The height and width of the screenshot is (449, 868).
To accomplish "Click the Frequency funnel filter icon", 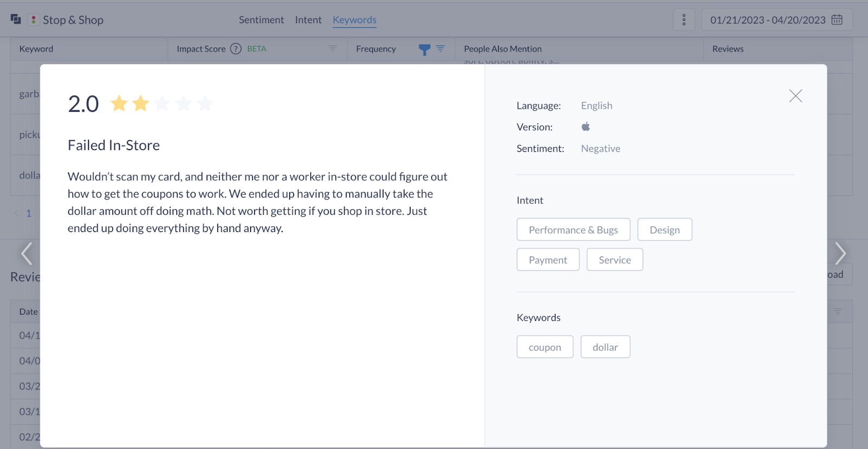I will 425,49.
